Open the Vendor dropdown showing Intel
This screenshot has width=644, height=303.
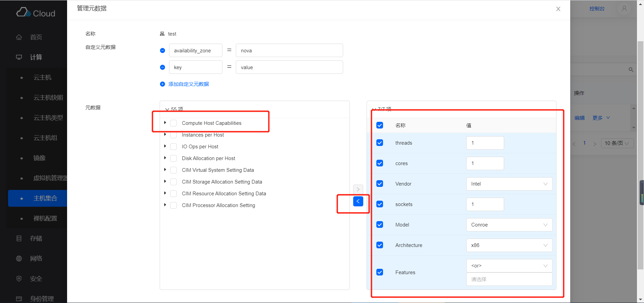pos(509,184)
